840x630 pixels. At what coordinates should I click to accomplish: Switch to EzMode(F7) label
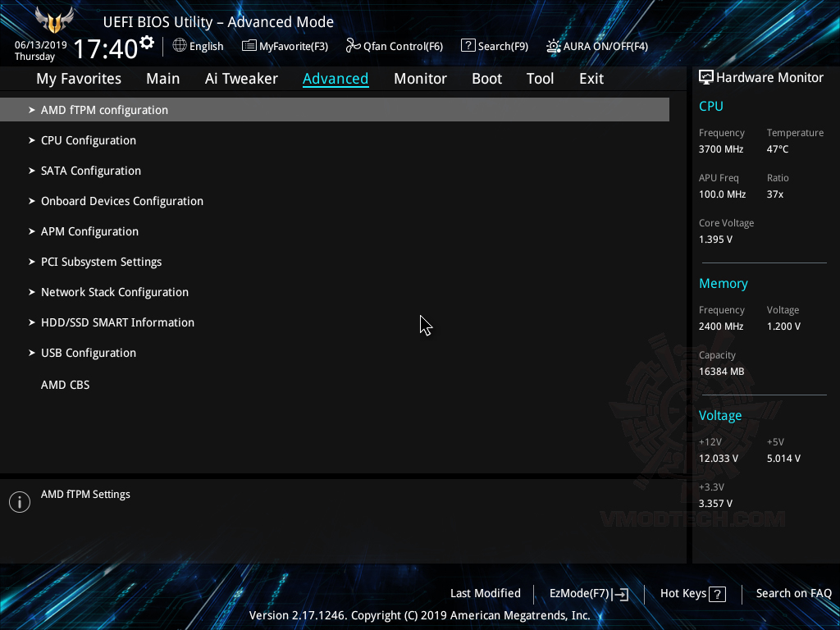tap(579, 594)
